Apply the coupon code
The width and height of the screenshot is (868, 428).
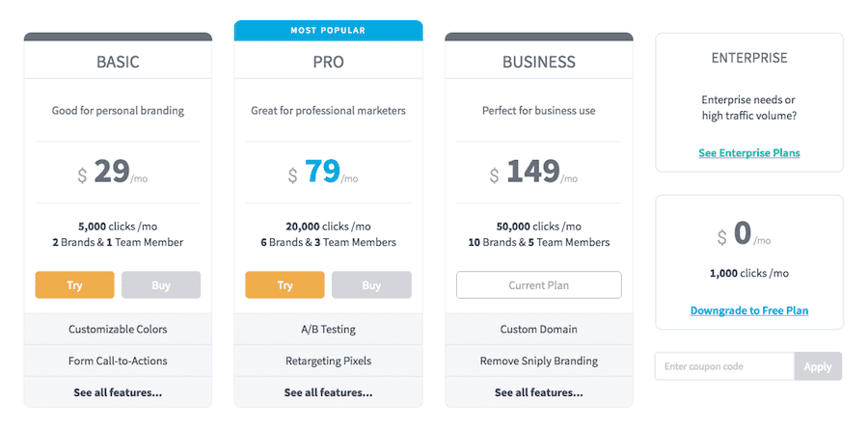818,366
